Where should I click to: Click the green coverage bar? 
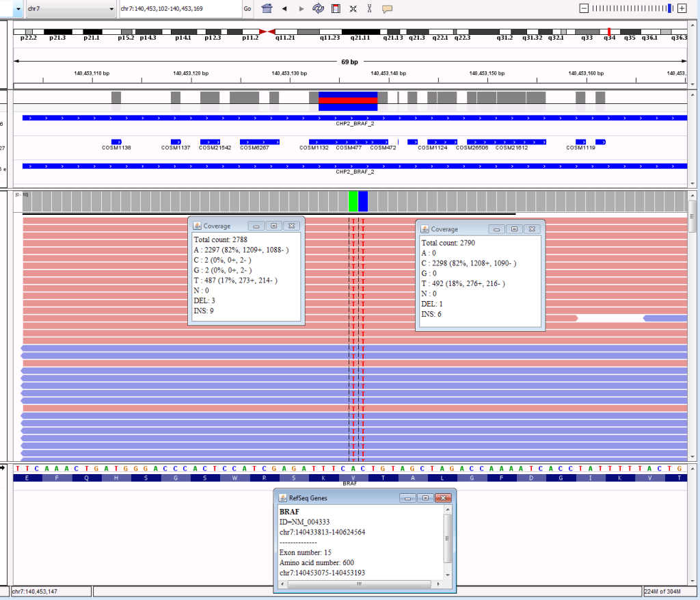pyautogui.click(x=353, y=201)
